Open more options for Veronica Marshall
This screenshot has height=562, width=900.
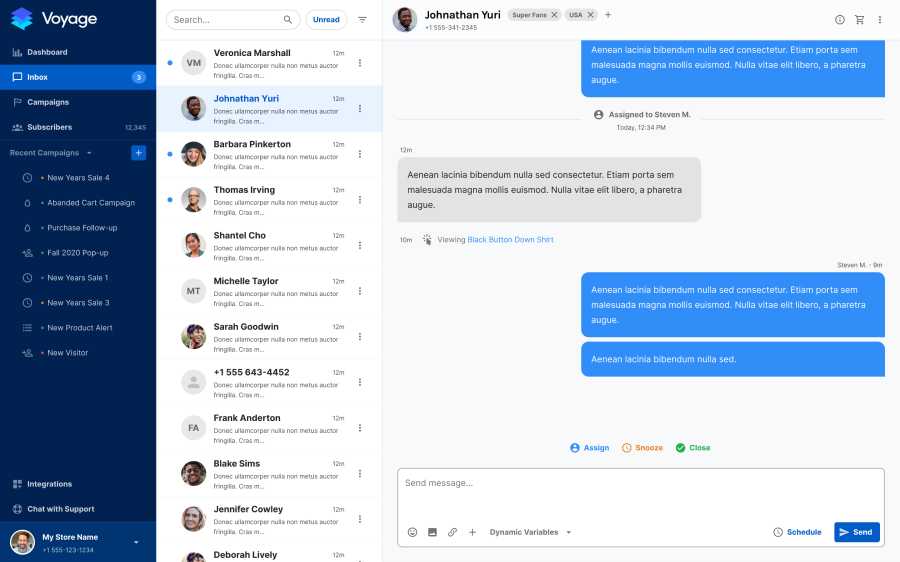point(360,63)
